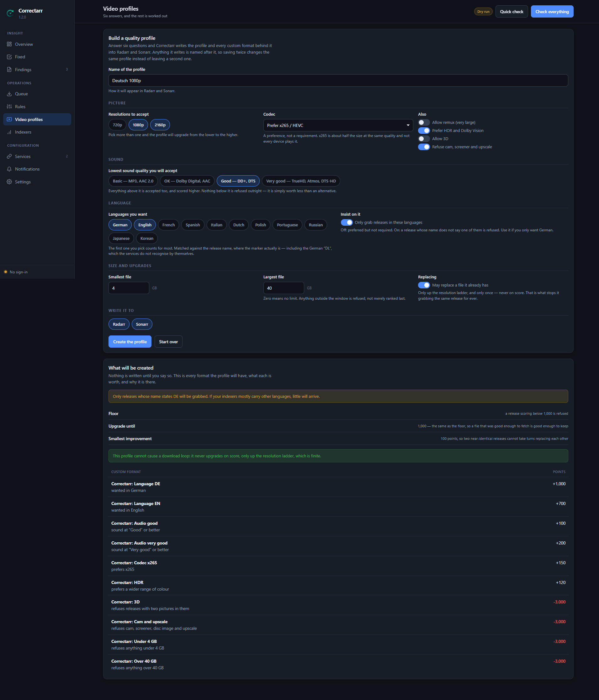Turn on Allow 3D switch

(x=424, y=139)
